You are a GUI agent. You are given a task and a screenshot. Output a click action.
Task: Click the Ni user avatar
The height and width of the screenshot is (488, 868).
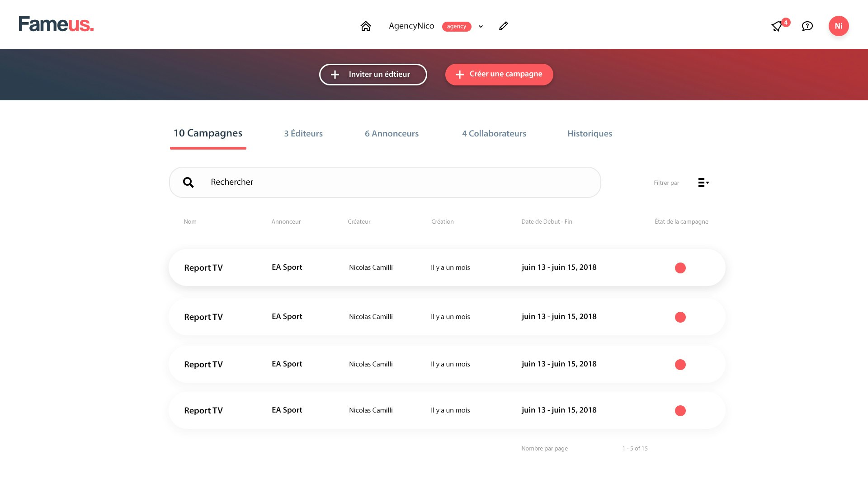pos(838,26)
